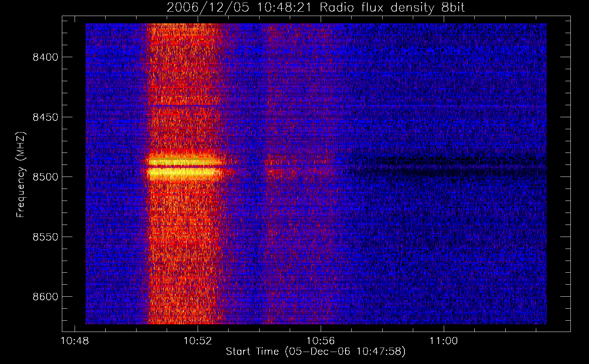589x364 pixels.
Task: Click the 10:48 time axis label
Action: (x=75, y=341)
